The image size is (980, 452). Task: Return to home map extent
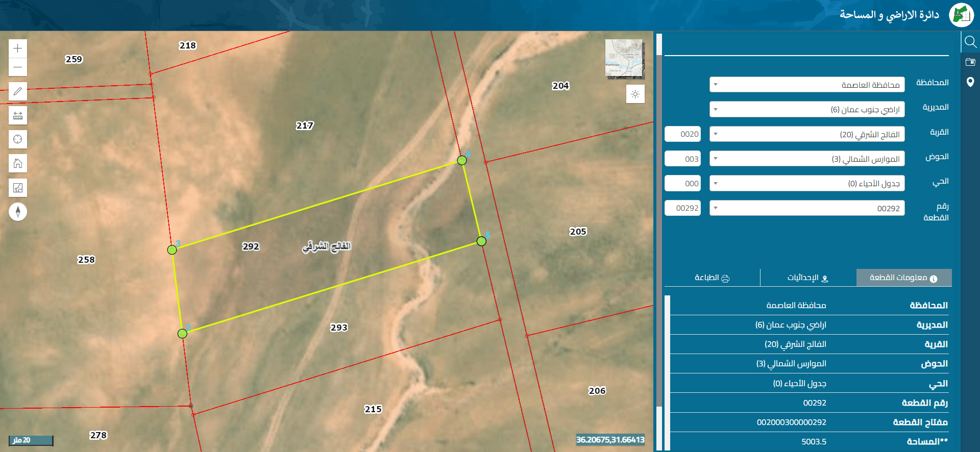coord(18,163)
